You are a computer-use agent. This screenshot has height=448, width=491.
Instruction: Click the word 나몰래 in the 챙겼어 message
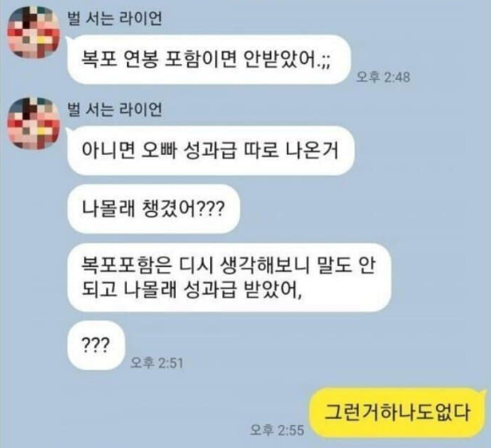click(109, 209)
